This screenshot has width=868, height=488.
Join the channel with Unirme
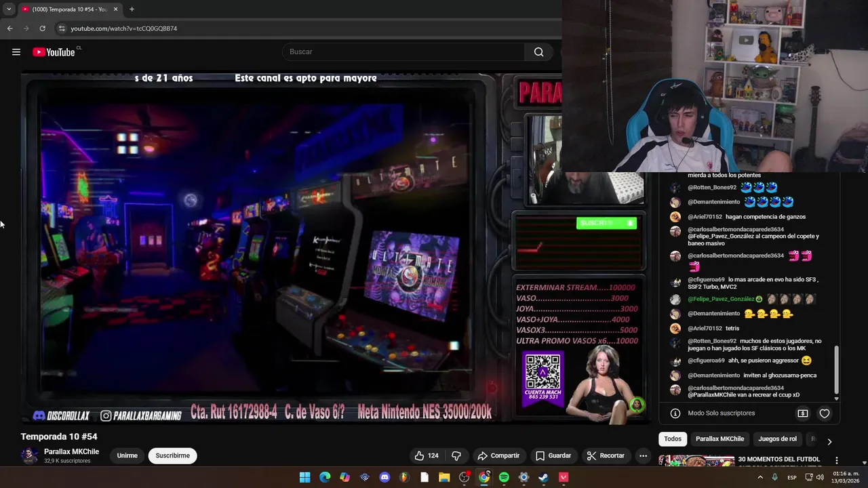point(127,455)
